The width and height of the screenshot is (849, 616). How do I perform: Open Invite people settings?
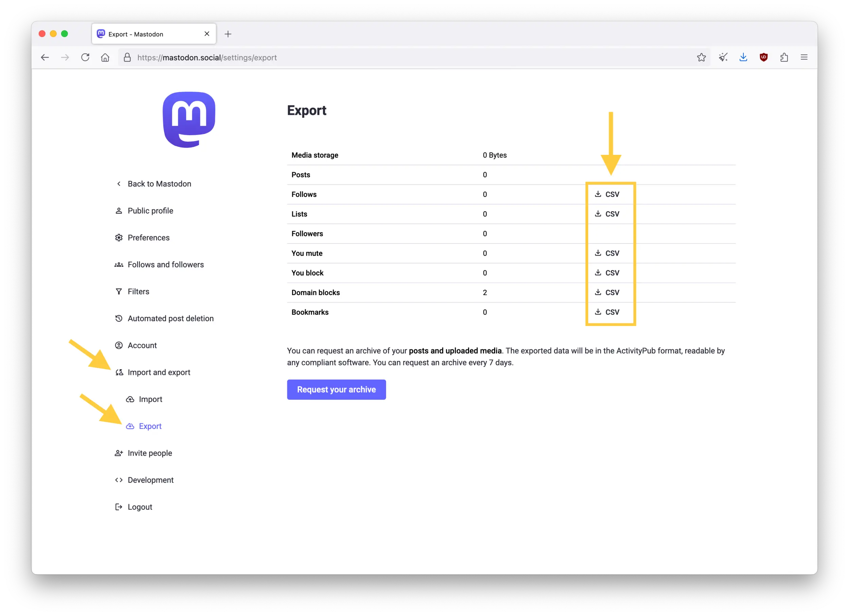click(x=150, y=453)
